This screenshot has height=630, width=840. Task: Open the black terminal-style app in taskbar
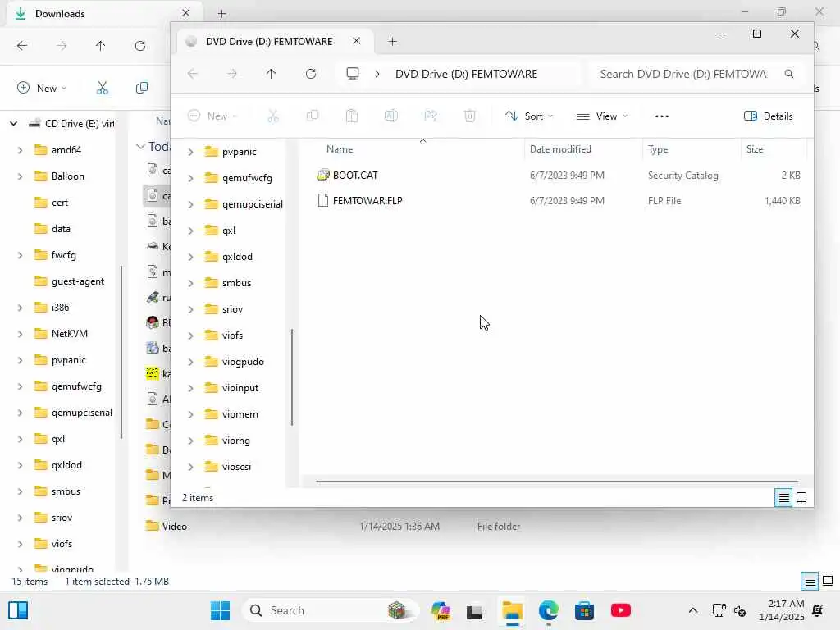(x=474, y=611)
